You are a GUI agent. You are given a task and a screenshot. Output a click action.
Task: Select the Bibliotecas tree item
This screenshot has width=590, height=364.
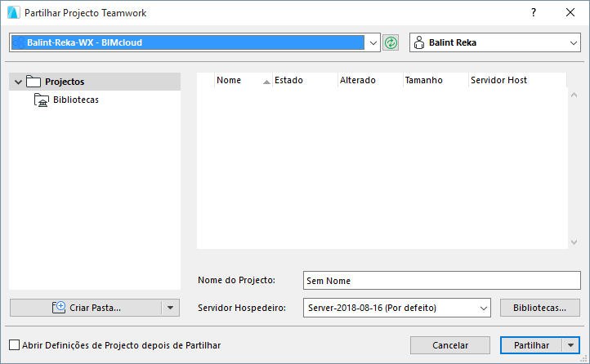click(76, 100)
